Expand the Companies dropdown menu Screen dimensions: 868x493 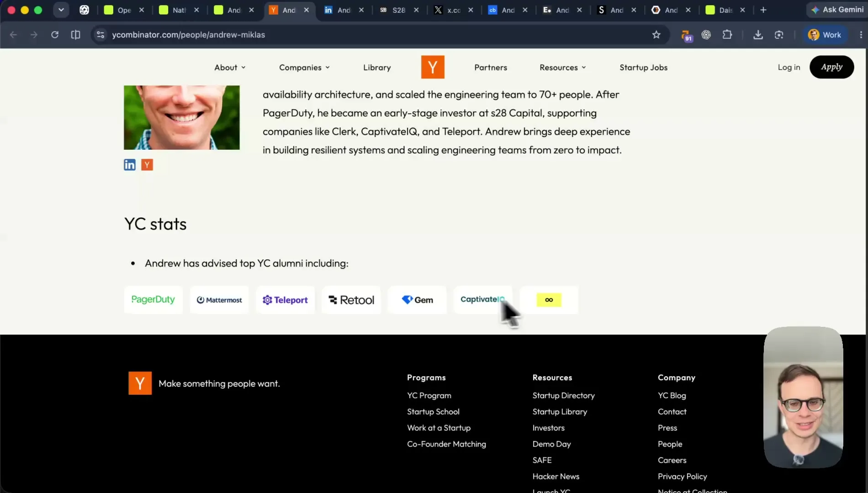coord(304,68)
